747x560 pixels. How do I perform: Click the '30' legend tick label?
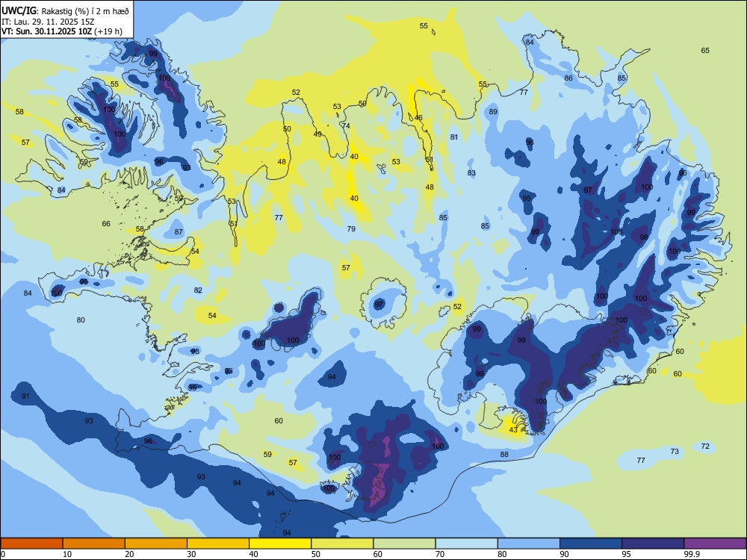[191, 554]
